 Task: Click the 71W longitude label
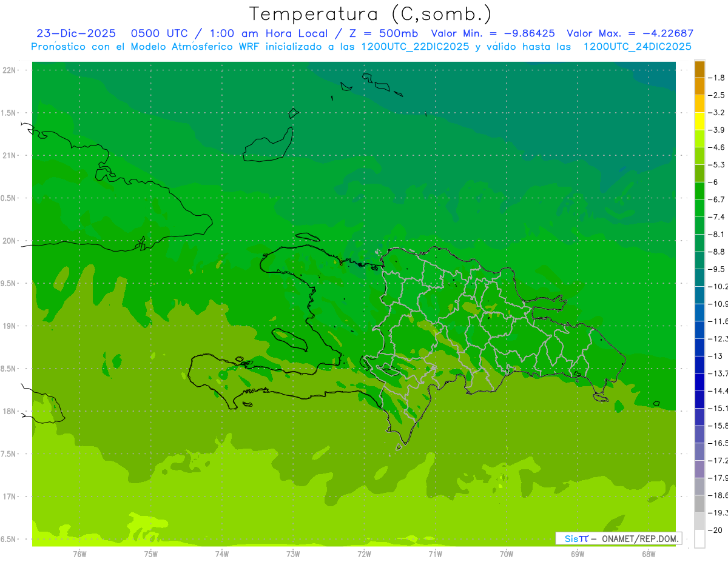[435, 554]
